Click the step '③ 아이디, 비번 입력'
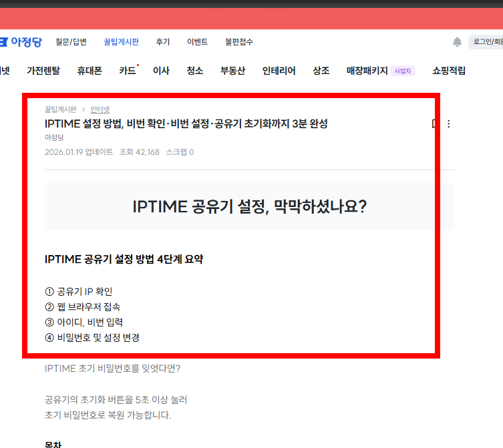 point(83,322)
